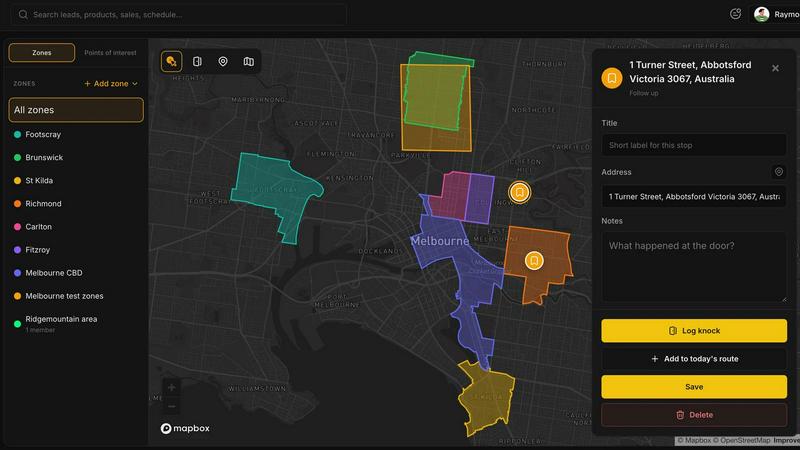Select the St Kilda zone
Screen dimensions: 800x450
(x=76, y=181)
